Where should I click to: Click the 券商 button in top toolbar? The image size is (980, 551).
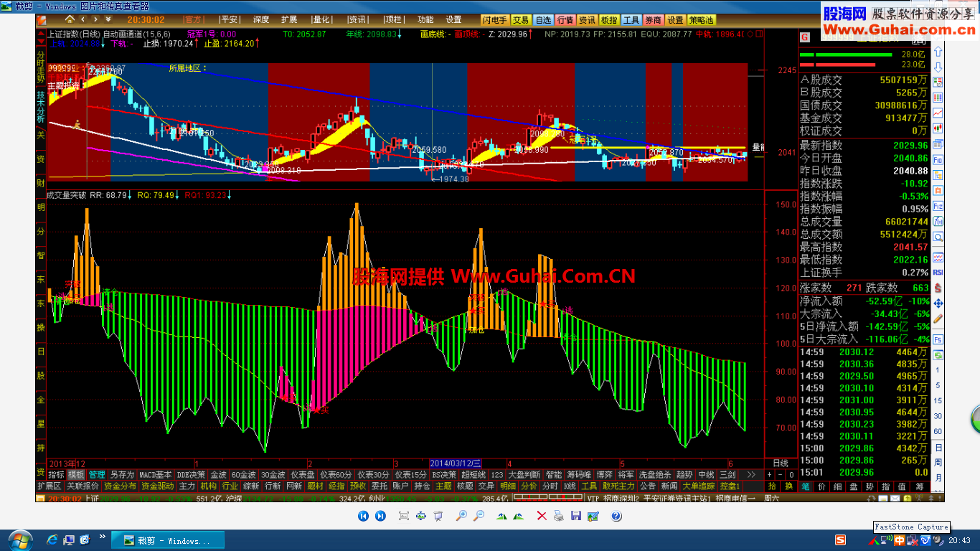tap(653, 20)
